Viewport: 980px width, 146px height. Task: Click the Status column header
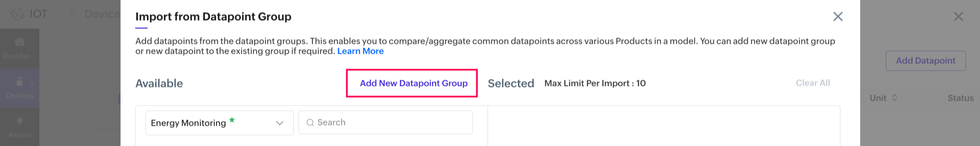pos(960,98)
